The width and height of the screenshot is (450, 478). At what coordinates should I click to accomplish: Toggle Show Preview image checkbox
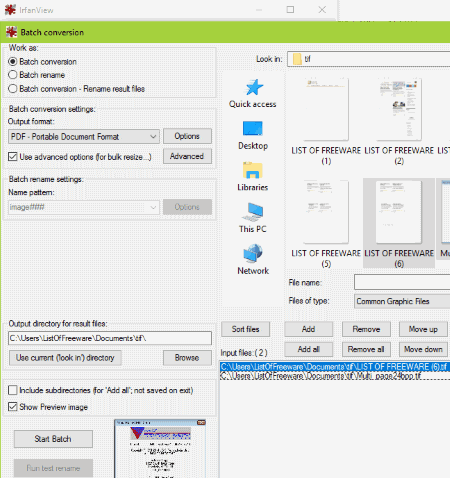13,407
